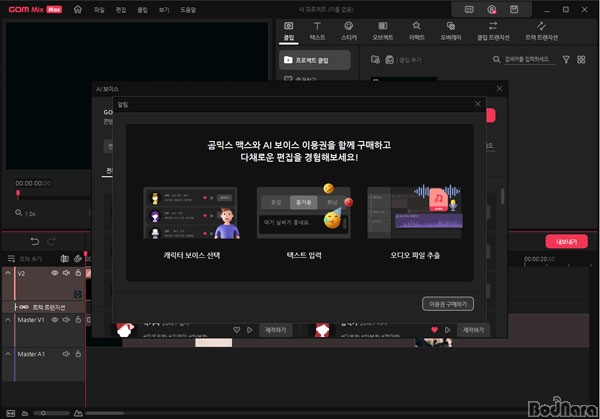Click the AI 보이스 outline heart favorite icon

236,330
